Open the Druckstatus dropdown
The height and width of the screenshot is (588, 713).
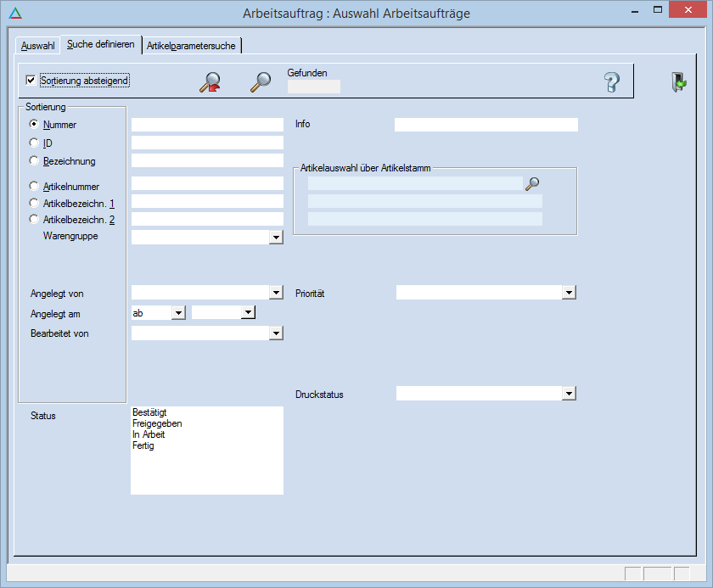point(569,394)
